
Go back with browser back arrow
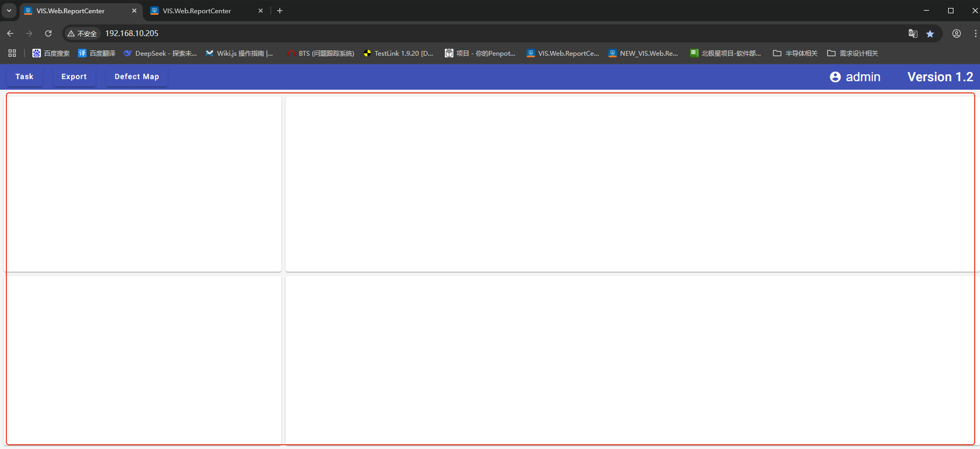(x=10, y=33)
